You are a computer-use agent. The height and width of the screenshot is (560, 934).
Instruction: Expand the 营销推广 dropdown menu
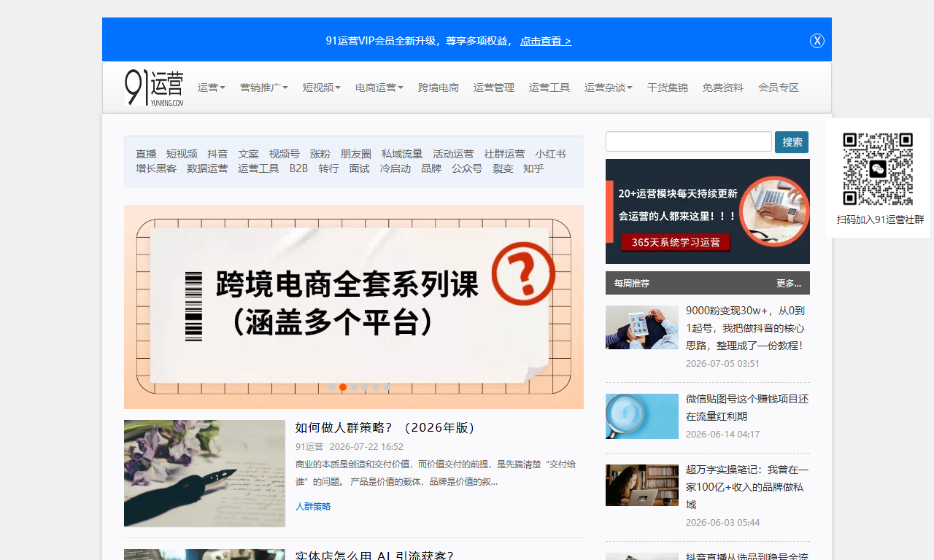(264, 87)
